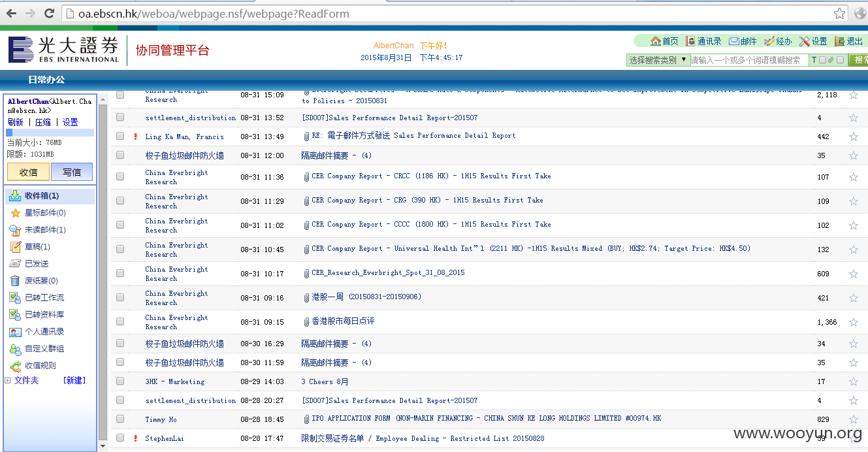Click the sidebar vertical scrollbar thumb

[x=103, y=271]
